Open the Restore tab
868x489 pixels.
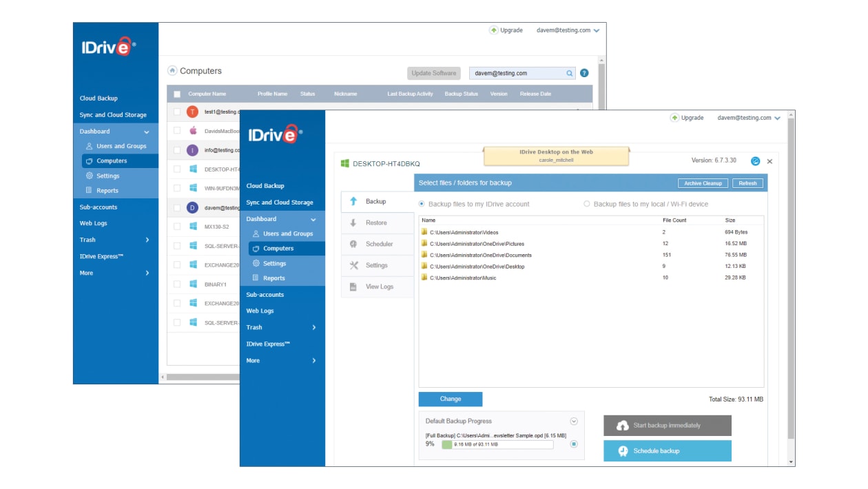point(378,223)
